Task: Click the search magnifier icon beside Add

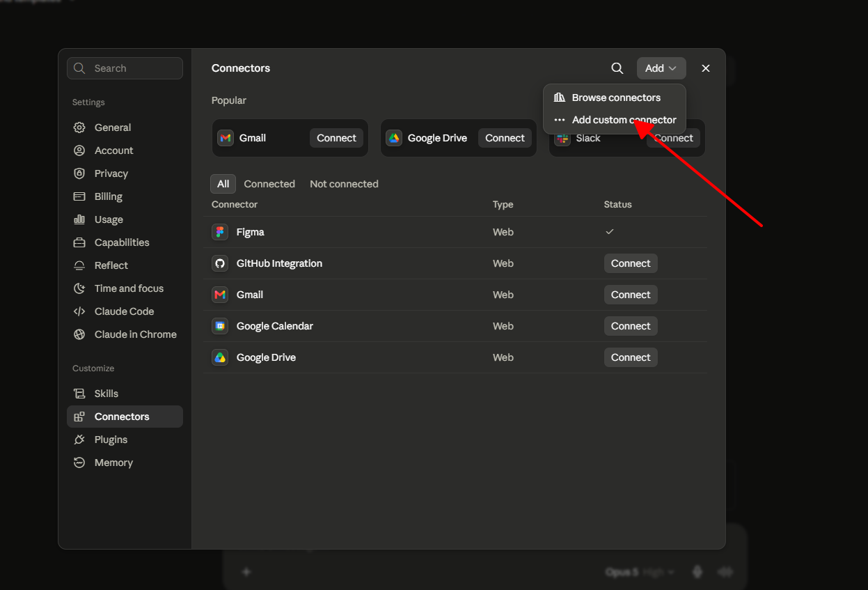Action: coord(617,68)
